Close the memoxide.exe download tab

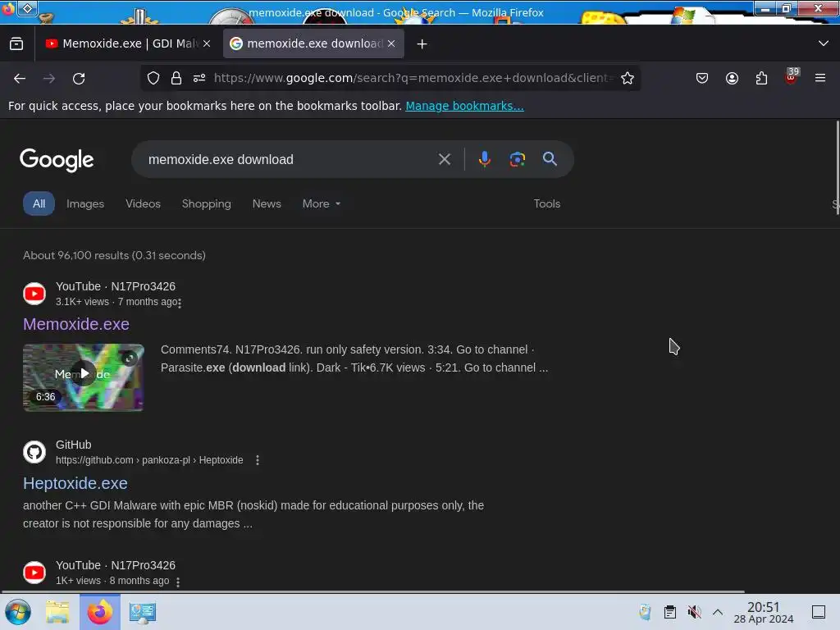(x=391, y=44)
